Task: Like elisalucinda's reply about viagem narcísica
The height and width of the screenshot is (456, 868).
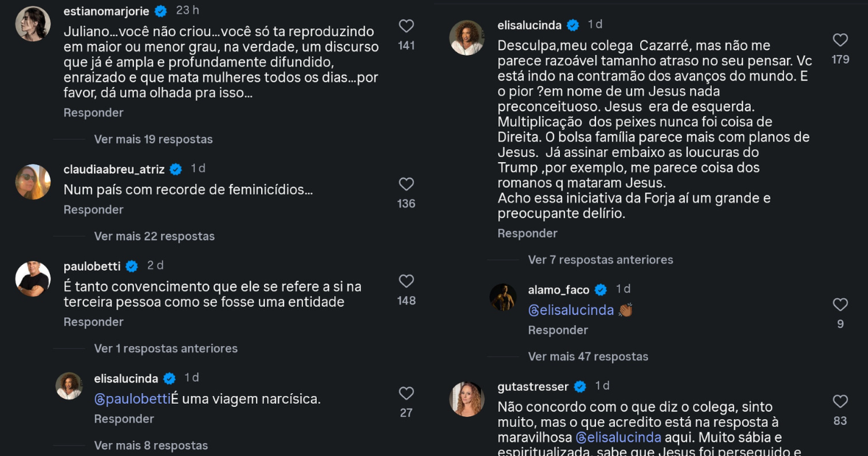Action: [x=407, y=393]
